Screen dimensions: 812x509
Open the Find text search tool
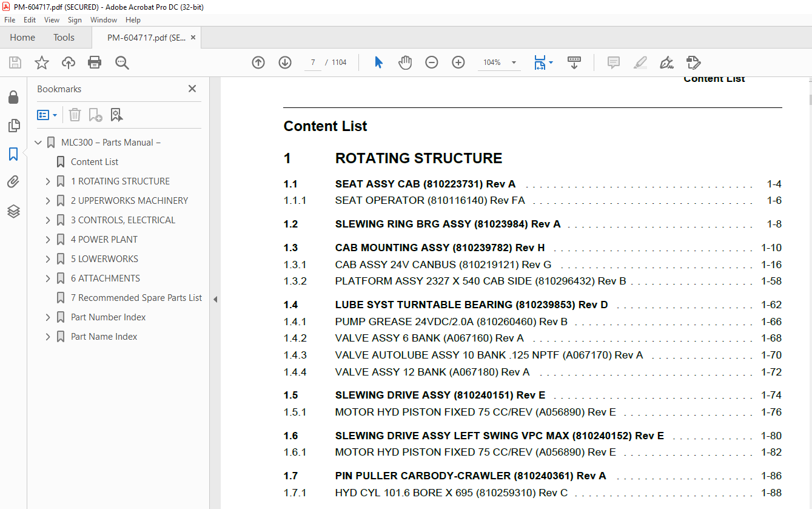point(122,62)
